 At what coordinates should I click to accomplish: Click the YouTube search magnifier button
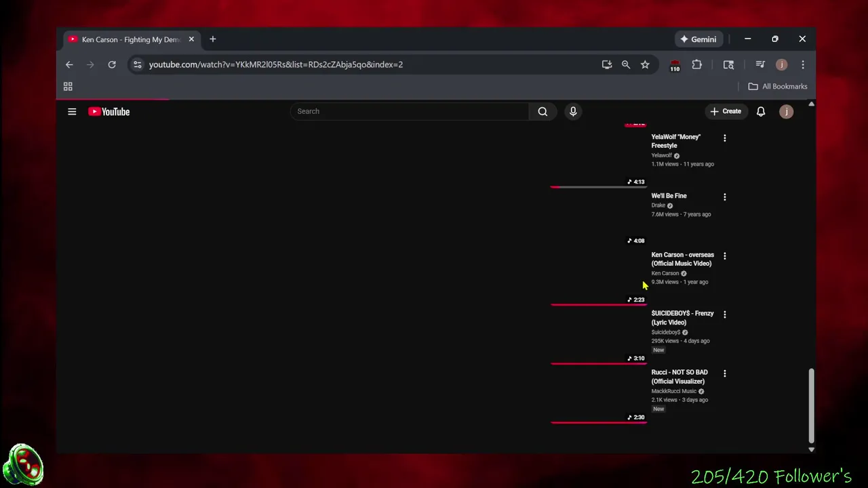542,111
